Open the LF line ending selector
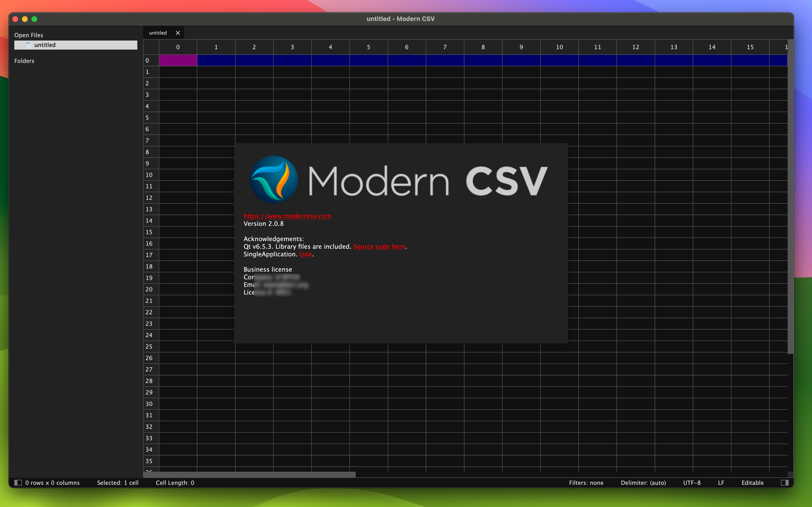This screenshot has width=812, height=507. click(721, 482)
